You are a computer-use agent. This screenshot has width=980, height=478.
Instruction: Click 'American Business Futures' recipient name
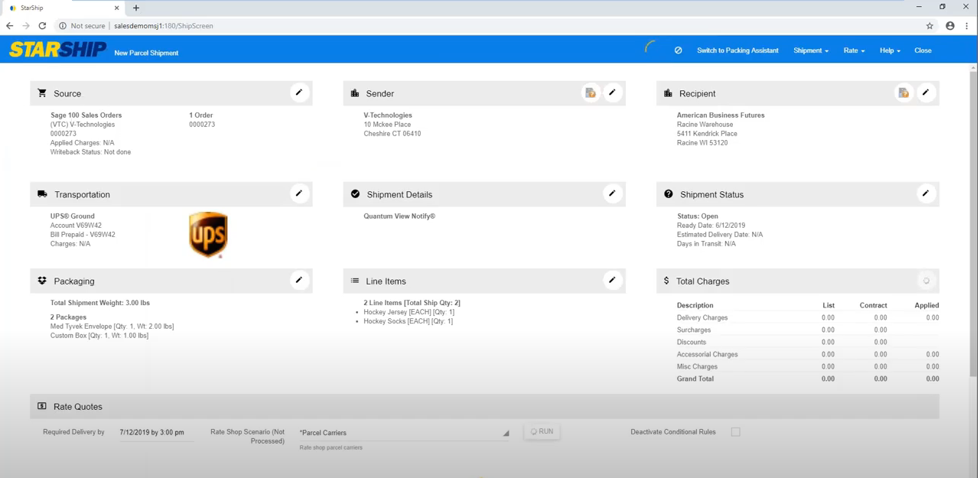tap(721, 115)
